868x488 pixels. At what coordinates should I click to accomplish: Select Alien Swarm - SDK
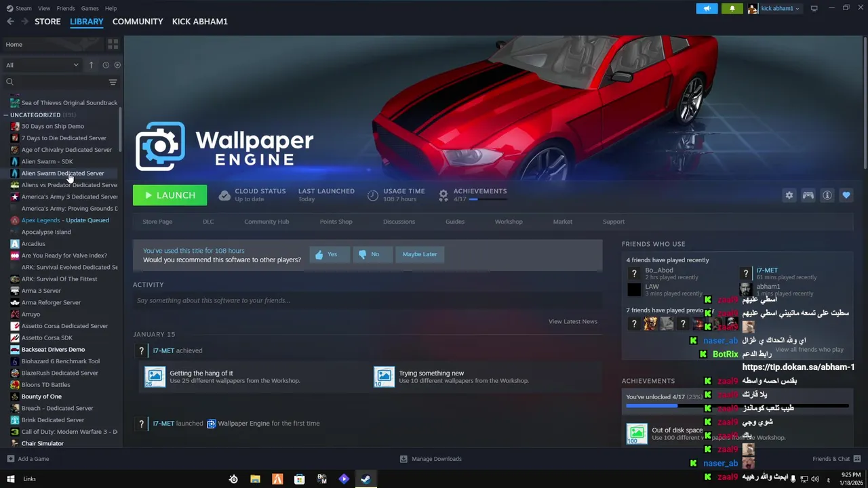[x=47, y=161]
